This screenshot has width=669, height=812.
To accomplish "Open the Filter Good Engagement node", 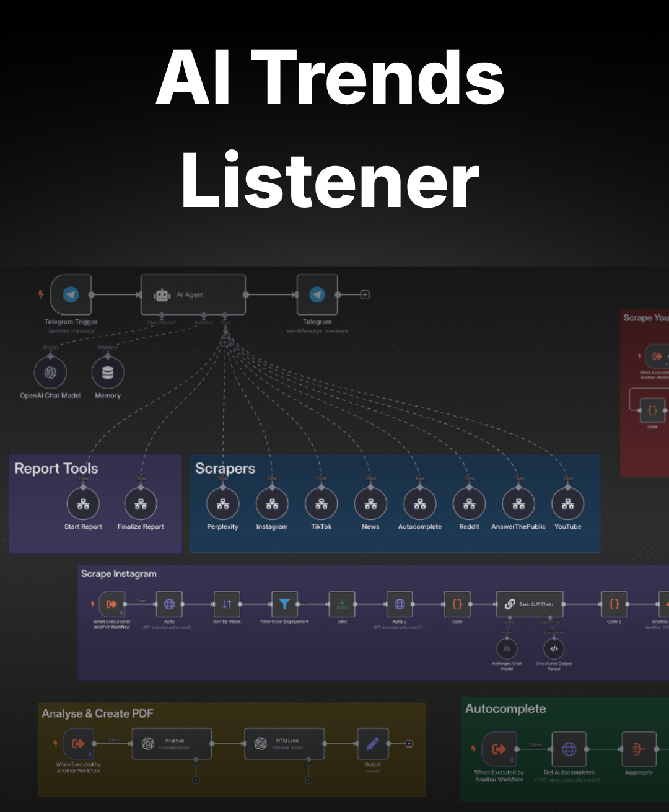I will 284,604.
